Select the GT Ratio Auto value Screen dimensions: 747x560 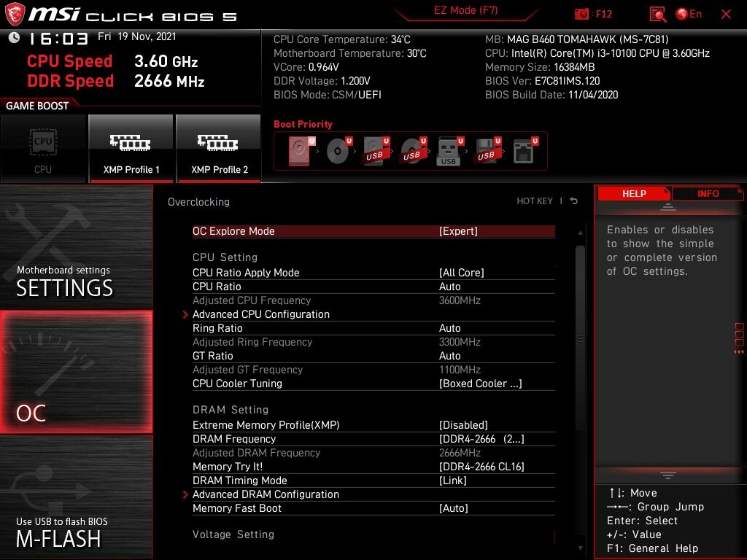[449, 356]
